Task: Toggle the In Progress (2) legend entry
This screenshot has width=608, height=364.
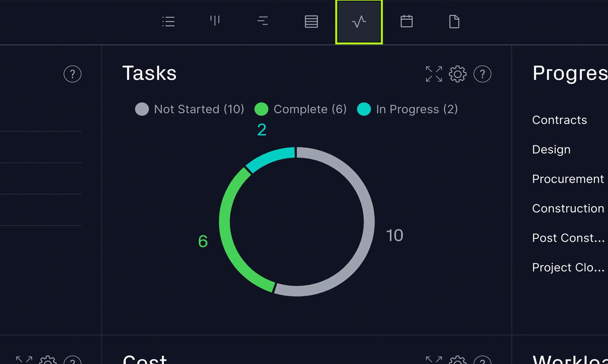Action: tap(408, 109)
